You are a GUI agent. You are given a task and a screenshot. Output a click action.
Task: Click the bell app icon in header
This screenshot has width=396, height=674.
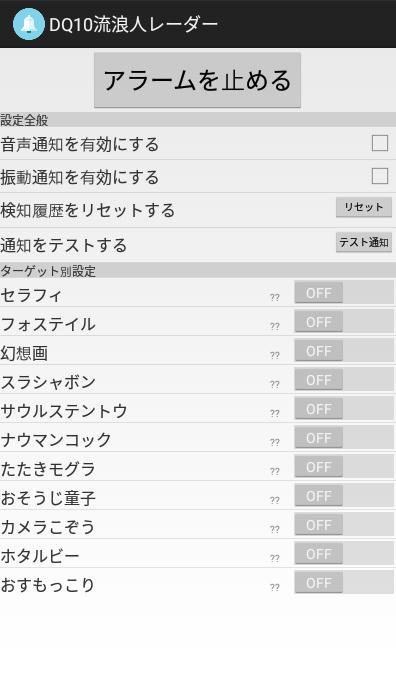28,24
